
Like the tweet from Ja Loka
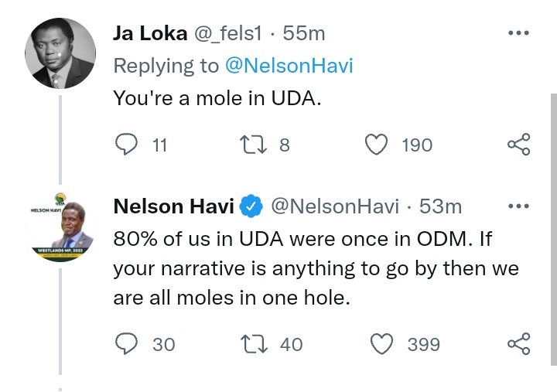(x=377, y=145)
